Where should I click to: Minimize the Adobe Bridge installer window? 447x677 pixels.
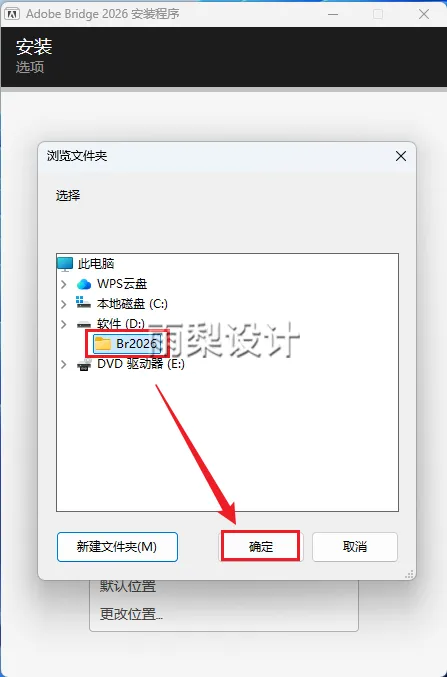[333, 14]
